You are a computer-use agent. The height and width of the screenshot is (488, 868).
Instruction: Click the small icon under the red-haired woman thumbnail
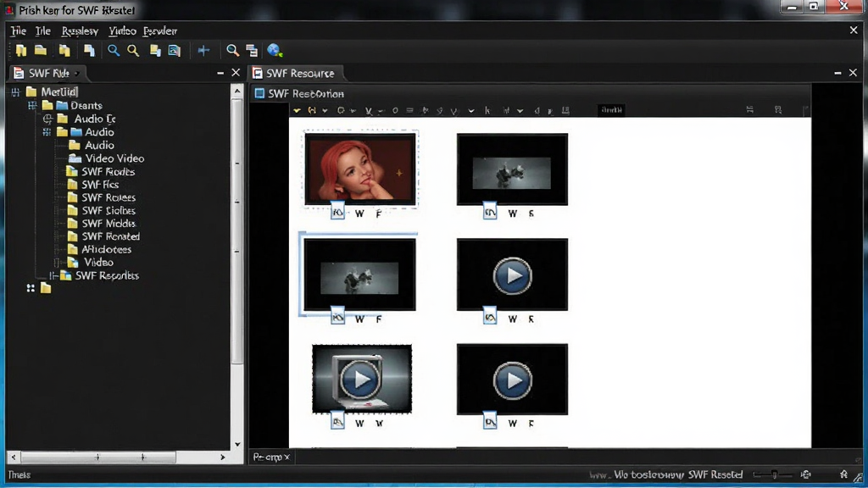337,211
